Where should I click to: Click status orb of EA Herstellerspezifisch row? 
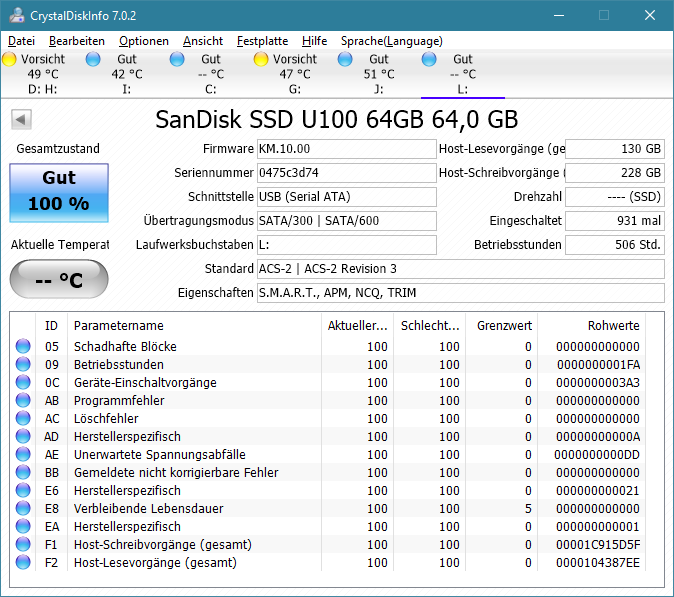tap(23, 527)
